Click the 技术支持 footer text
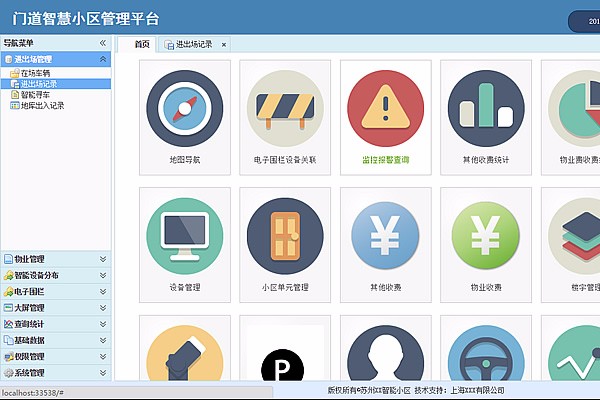The height and width of the screenshot is (400, 600). click(460, 390)
